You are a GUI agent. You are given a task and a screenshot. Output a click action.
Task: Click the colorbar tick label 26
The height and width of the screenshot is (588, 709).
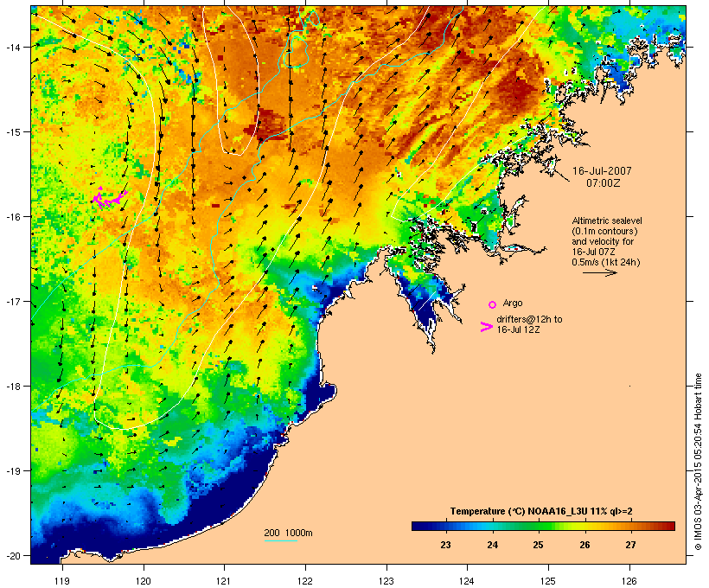[x=584, y=545]
